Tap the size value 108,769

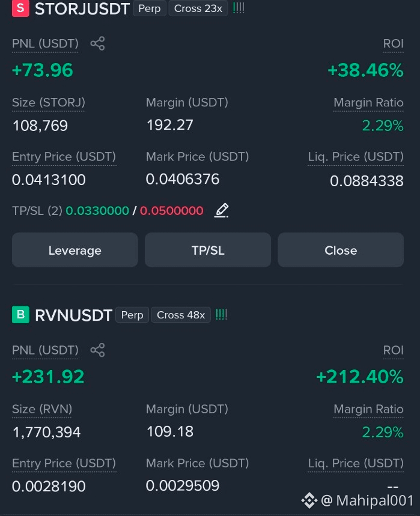click(x=40, y=126)
